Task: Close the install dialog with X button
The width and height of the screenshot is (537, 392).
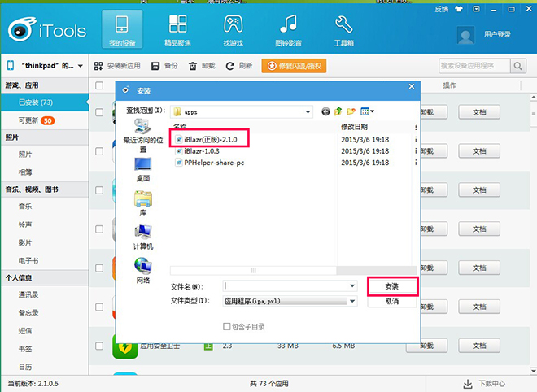Action: [412, 87]
